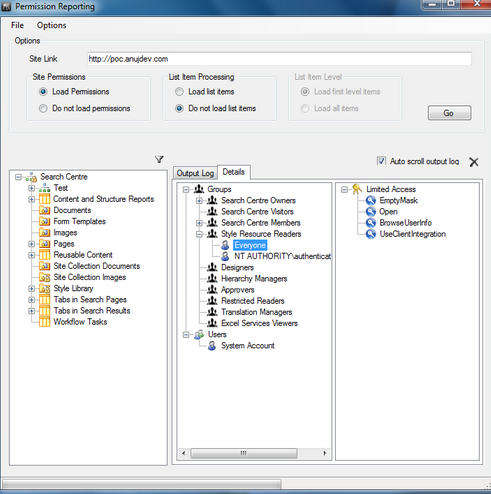Click the groups tree horizontal scrollbar thumb
This screenshot has height=494, width=491.
point(244,453)
